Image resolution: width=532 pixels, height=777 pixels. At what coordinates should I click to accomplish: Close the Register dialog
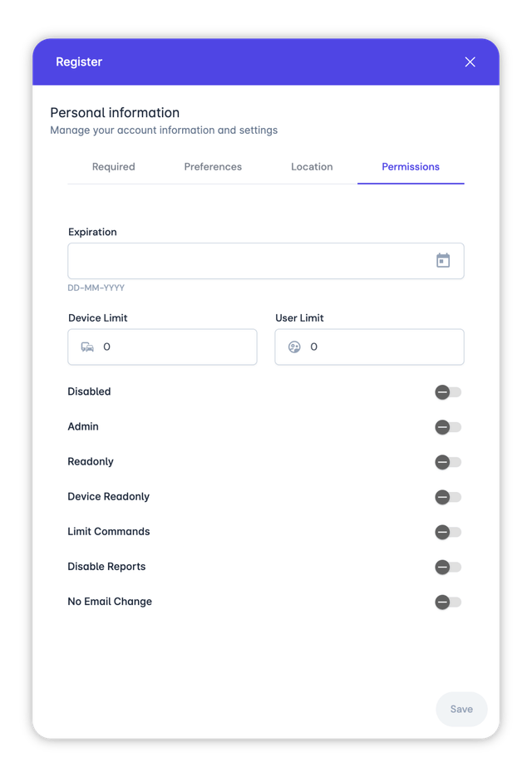point(470,61)
